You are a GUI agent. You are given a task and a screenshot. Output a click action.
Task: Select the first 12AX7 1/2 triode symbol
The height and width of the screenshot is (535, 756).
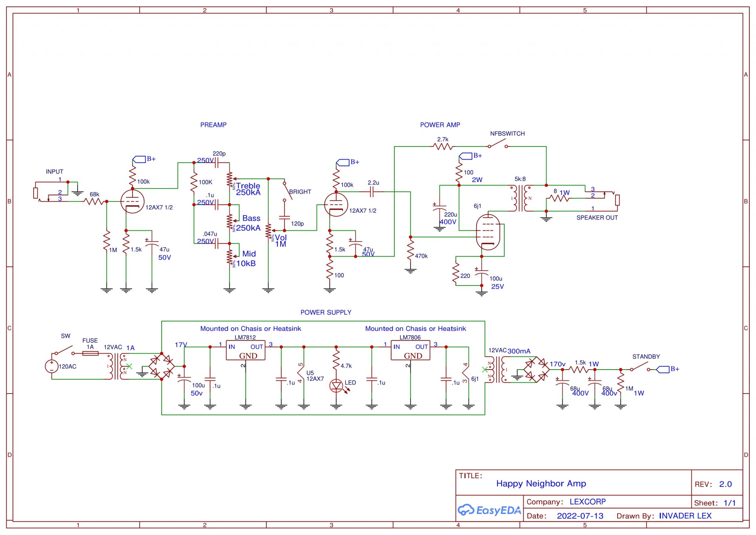click(x=132, y=202)
